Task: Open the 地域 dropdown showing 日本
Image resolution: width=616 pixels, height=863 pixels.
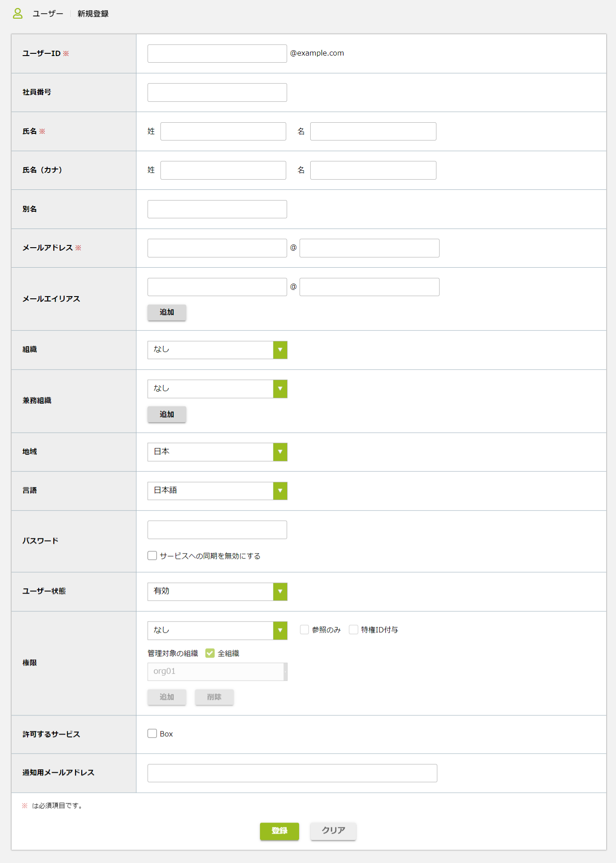Action: click(217, 452)
